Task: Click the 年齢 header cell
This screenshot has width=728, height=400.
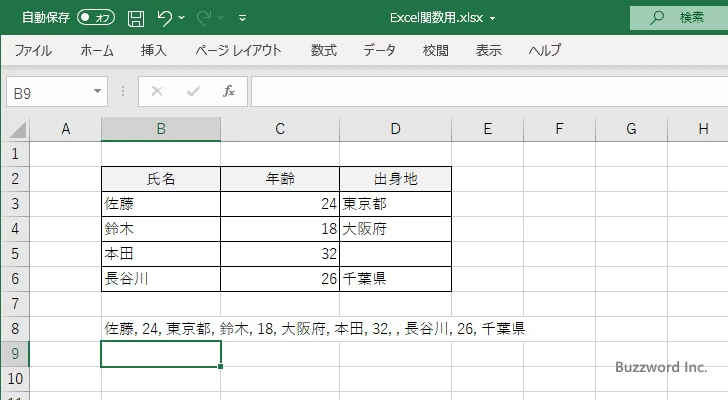Action: coord(280,179)
